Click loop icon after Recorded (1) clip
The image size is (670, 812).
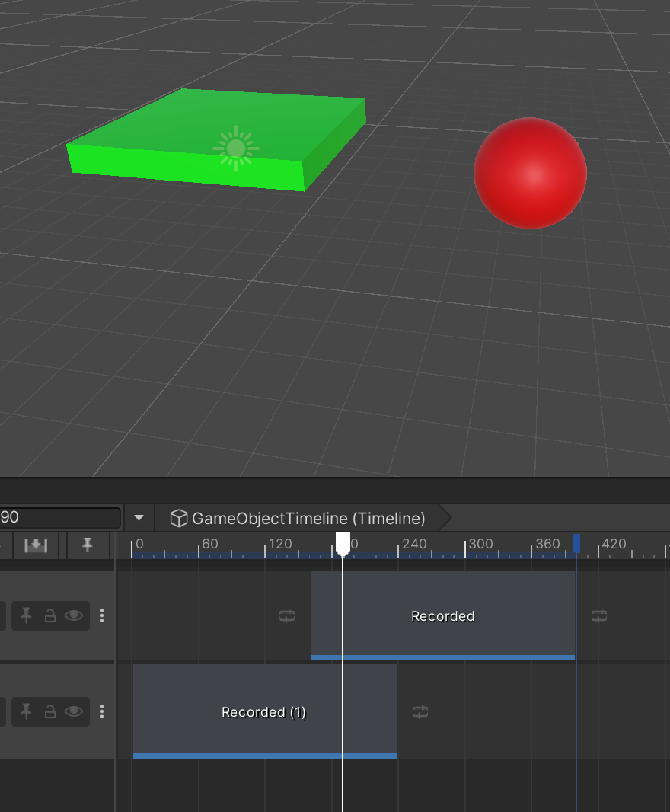tap(420, 711)
